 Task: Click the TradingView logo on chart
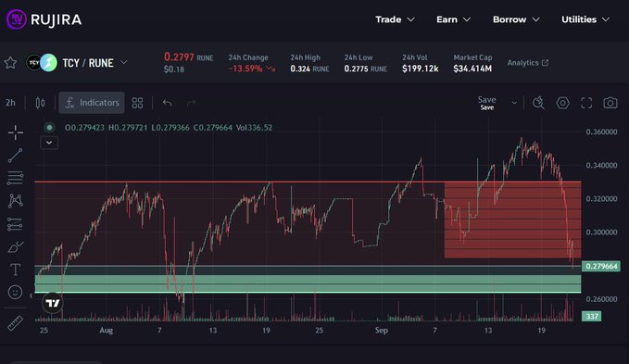53,303
